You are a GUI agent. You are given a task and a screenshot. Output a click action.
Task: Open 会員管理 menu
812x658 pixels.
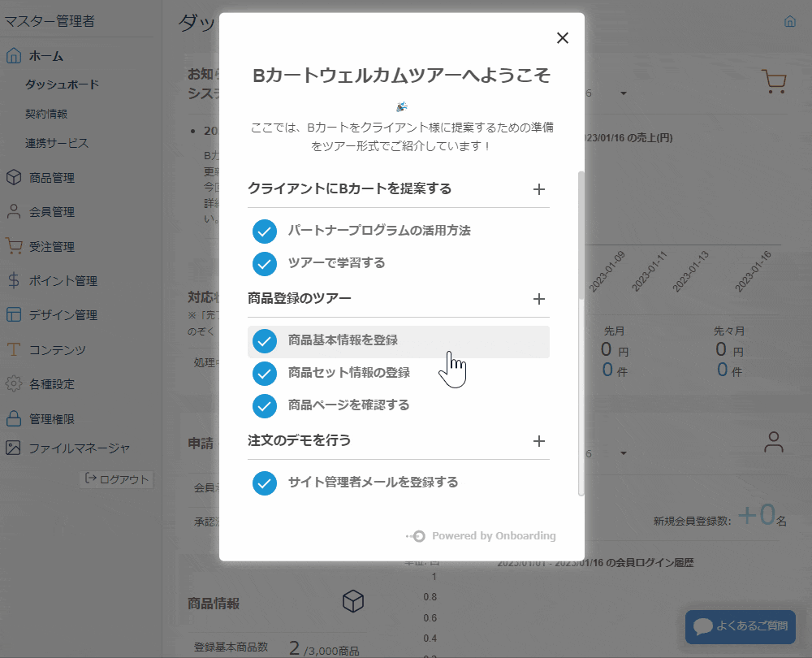point(52,212)
